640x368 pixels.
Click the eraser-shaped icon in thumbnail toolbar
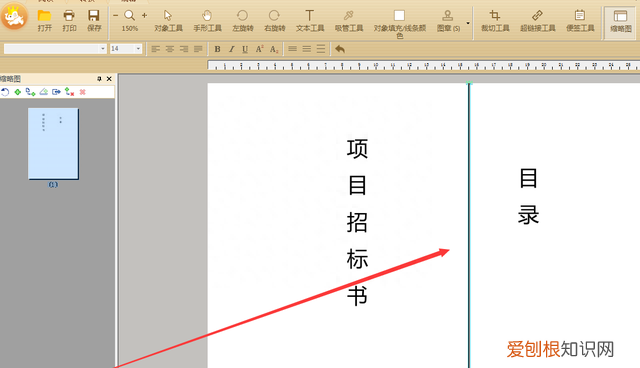[44, 92]
